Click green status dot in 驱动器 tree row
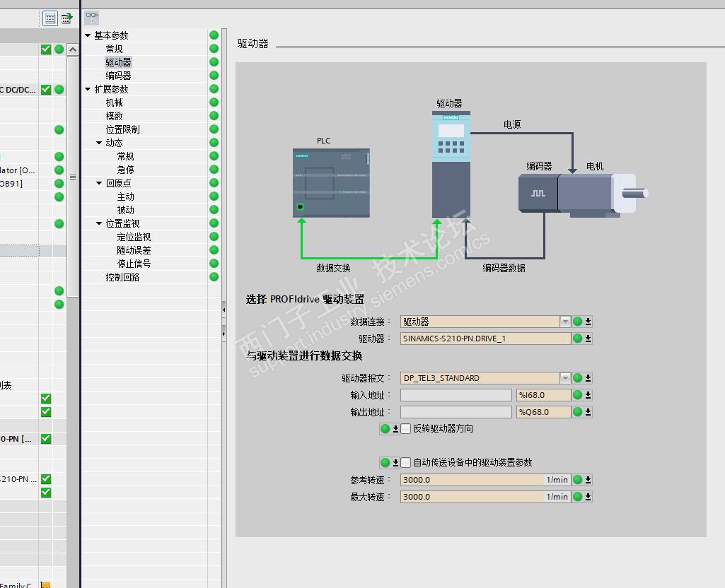 [x=214, y=62]
